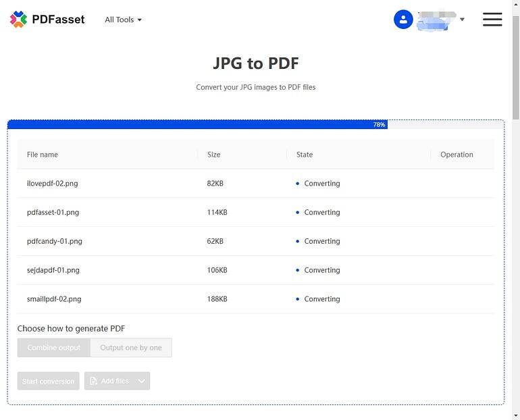The image size is (520, 420).
Task: Click the PDFasset brand name text
Action: coord(58,19)
